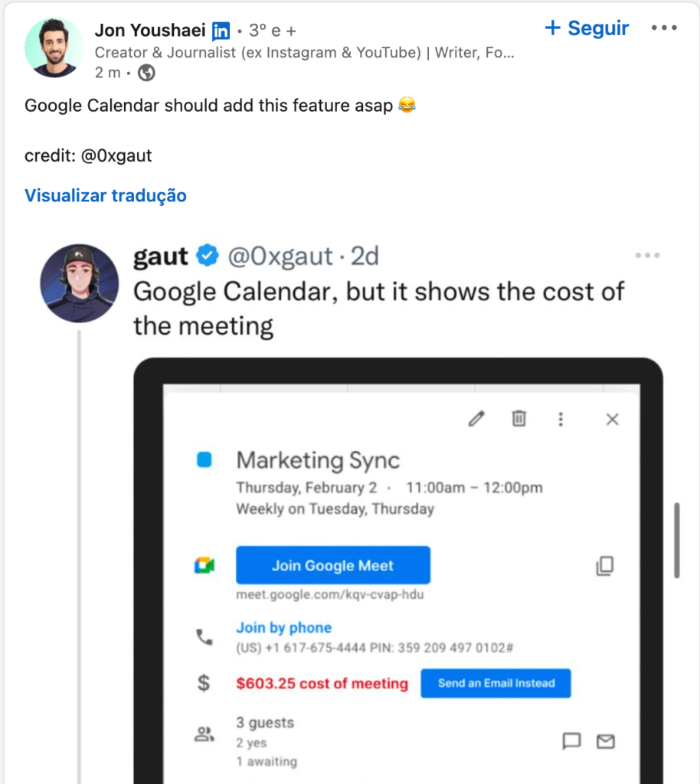Open the tweet's three-dot more menu
Screen dimensions: 700x784
[647, 256]
